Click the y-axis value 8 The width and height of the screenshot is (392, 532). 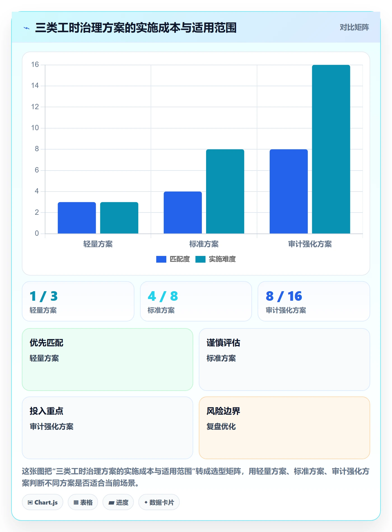click(x=37, y=149)
